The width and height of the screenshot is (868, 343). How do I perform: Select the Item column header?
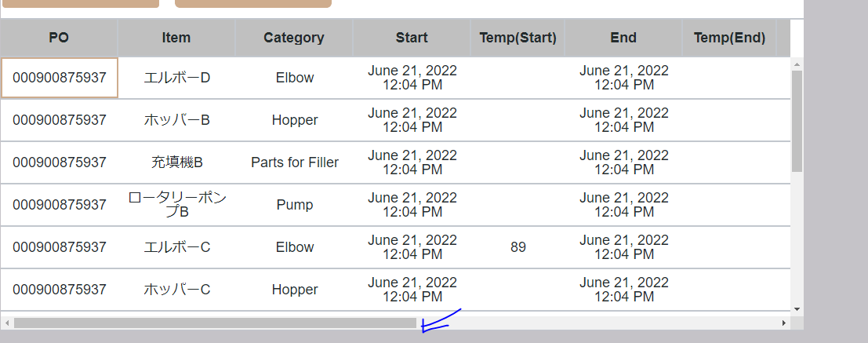[x=176, y=38]
